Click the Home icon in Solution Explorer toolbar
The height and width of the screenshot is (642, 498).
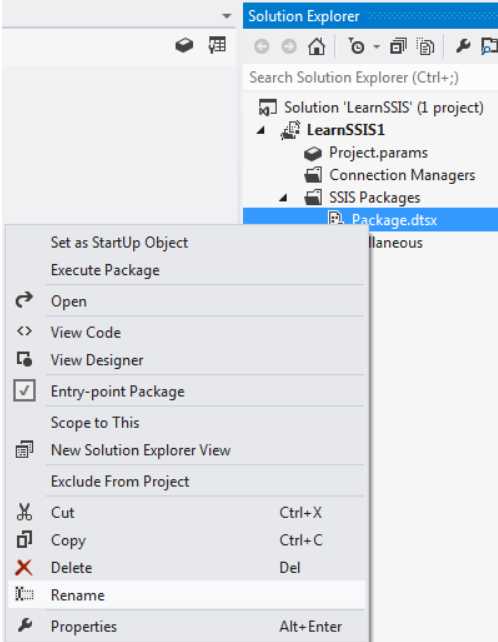(x=316, y=47)
